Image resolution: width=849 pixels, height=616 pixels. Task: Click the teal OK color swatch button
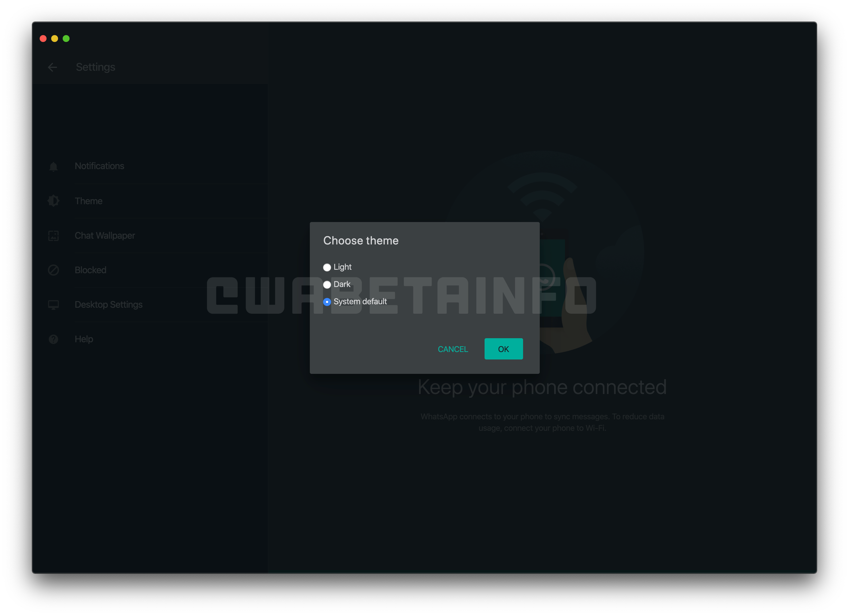pos(503,349)
